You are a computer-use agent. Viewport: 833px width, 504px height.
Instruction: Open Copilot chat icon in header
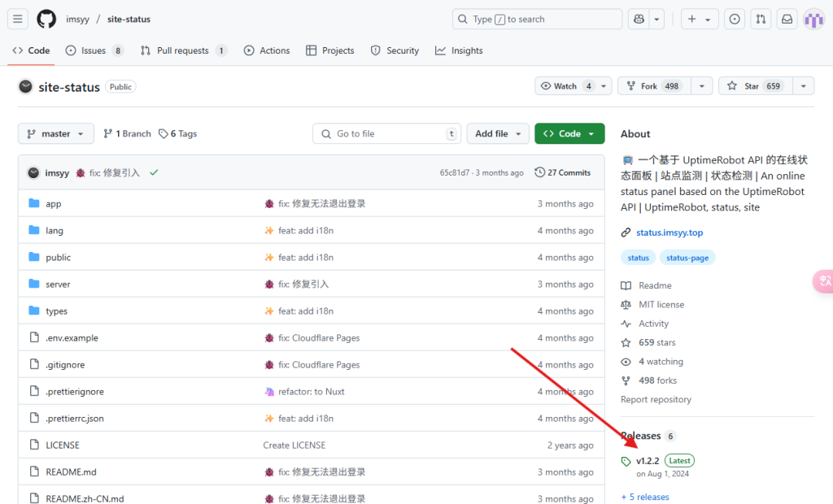(x=639, y=20)
